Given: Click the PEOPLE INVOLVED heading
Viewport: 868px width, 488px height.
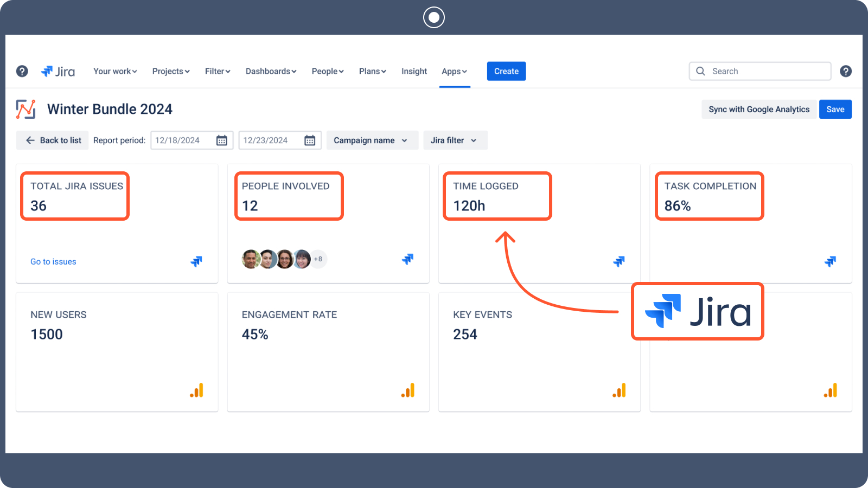Looking at the screenshot, I should [286, 186].
